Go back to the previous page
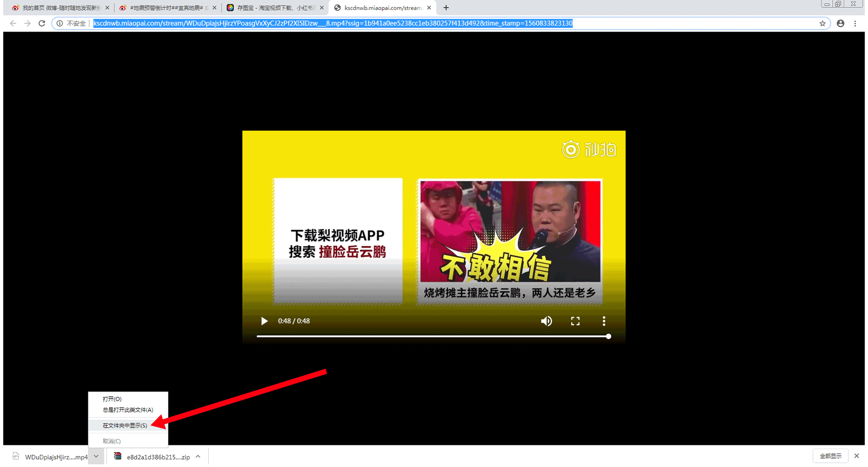The height and width of the screenshot is (467, 868). tap(13, 23)
